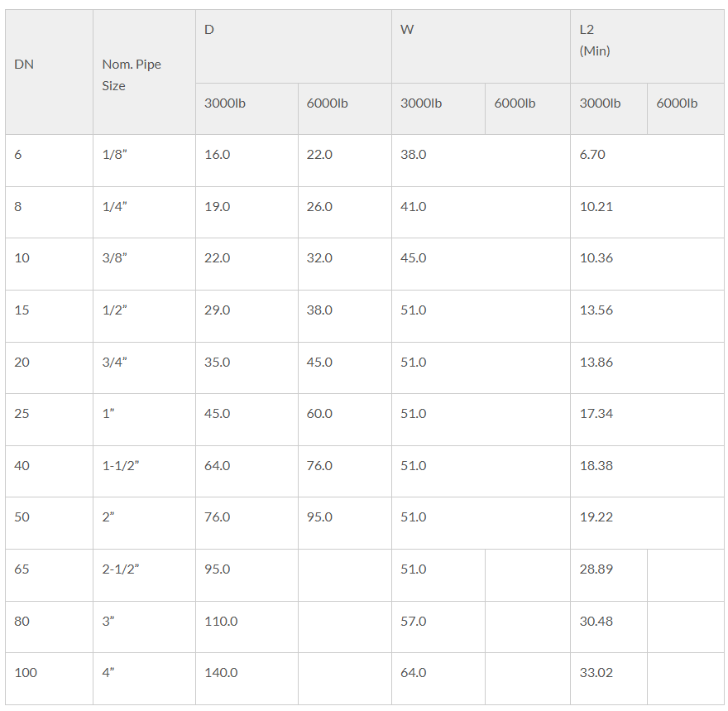Click the Nom. Pipe Size header
728x711 pixels.
pyautogui.click(x=131, y=74)
